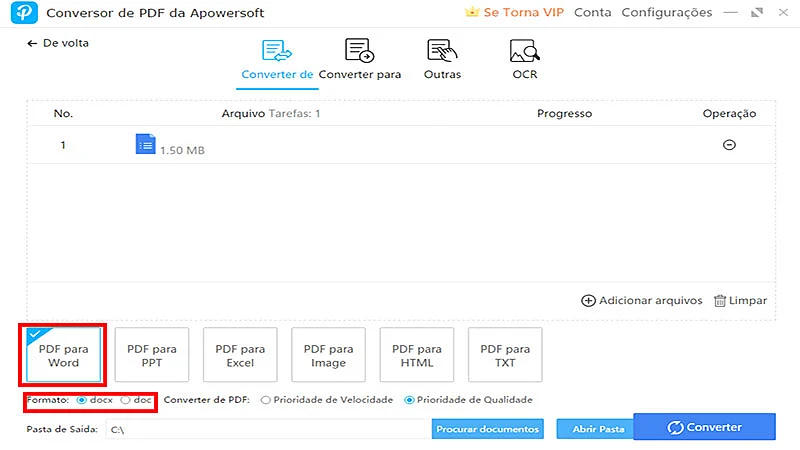Switch to the OCR tab

tap(524, 60)
